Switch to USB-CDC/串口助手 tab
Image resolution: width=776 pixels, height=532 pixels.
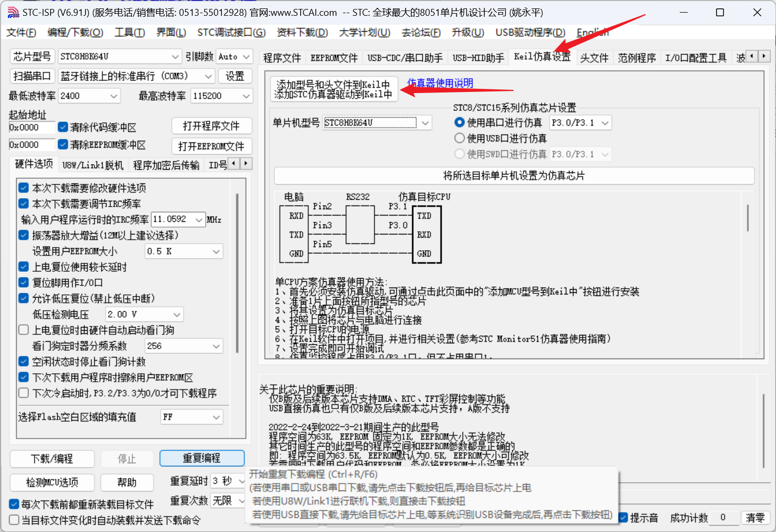click(405, 58)
